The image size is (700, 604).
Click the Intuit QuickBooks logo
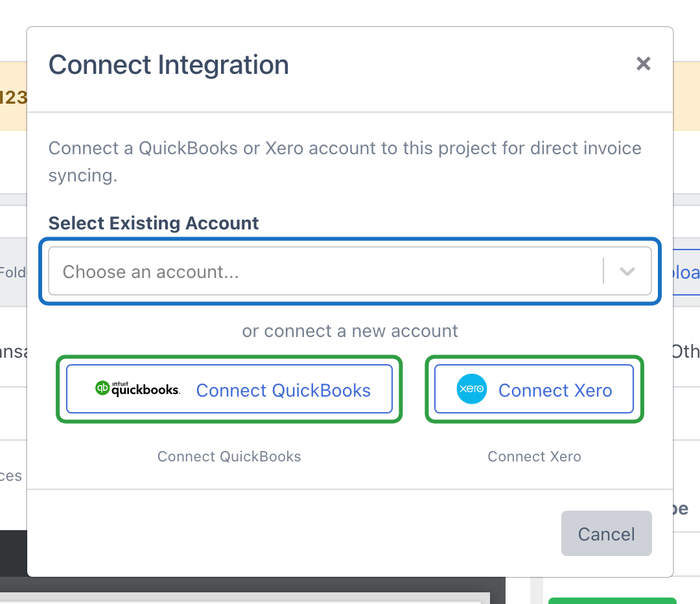tap(137, 389)
